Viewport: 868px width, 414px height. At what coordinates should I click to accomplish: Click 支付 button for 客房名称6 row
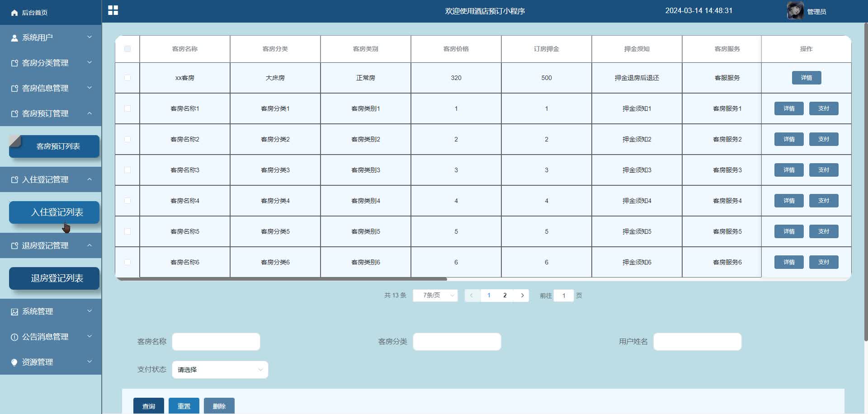point(824,262)
